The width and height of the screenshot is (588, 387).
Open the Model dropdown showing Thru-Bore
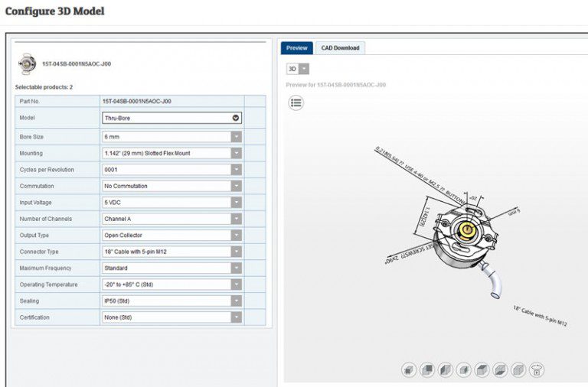point(171,118)
